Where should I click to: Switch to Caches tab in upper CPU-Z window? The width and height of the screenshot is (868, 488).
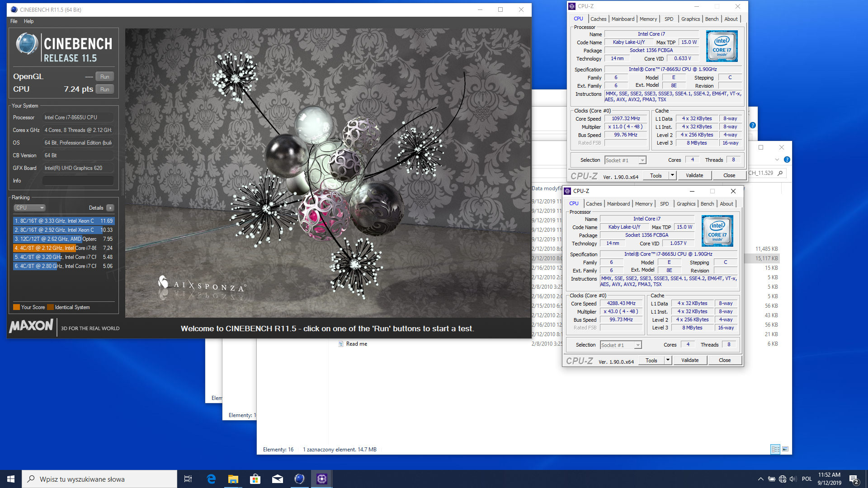click(x=598, y=19)
